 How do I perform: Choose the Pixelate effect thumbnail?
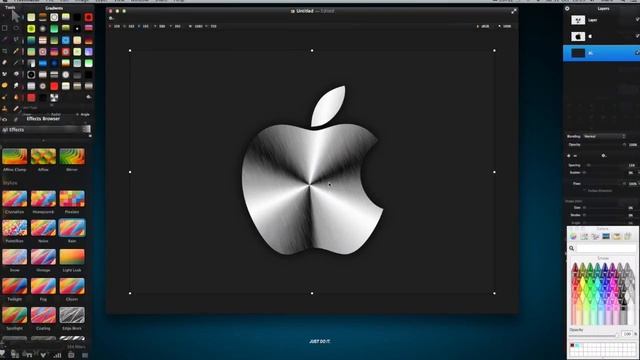(72, 199)
